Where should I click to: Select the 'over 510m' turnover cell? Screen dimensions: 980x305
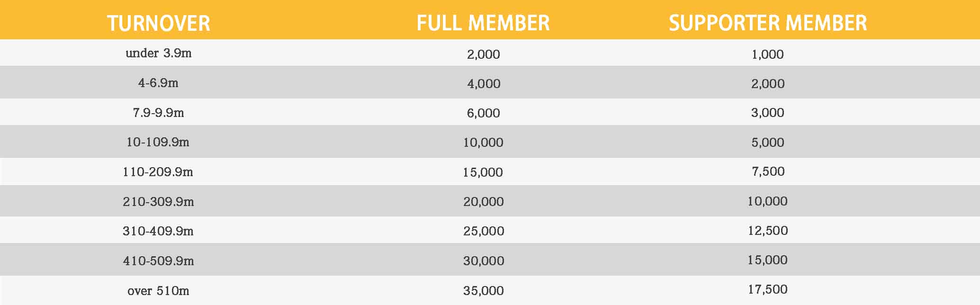point(158,291)
